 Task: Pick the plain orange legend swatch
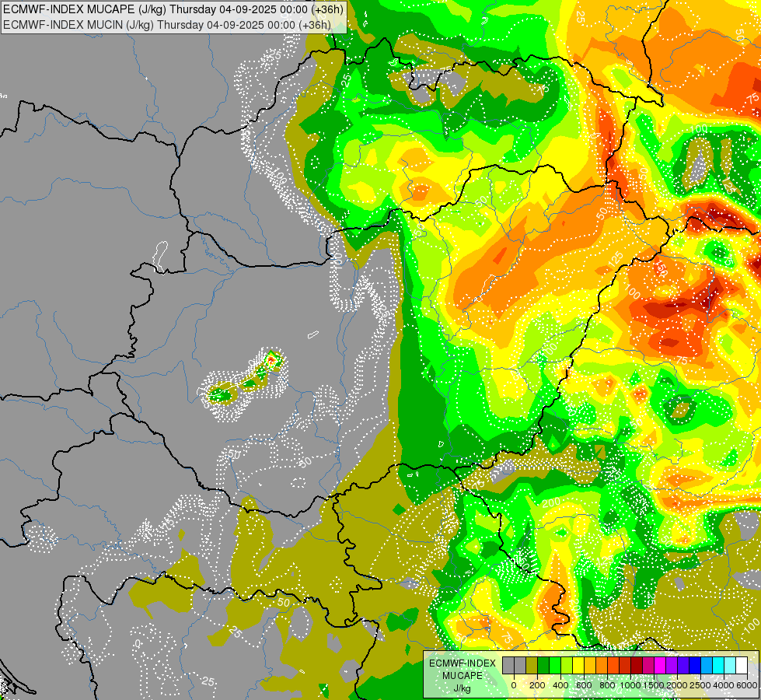pos(602,666)
